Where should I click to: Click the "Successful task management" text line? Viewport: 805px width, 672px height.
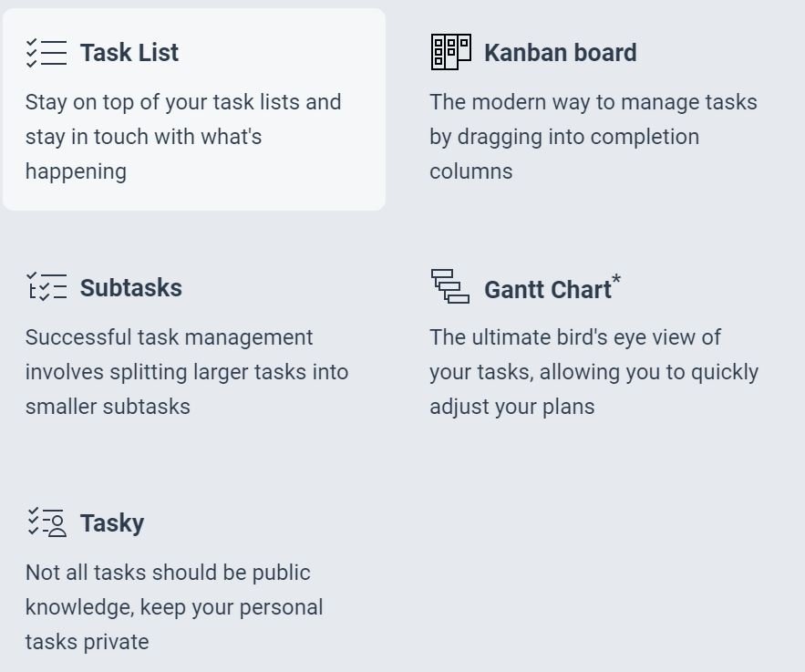(x=170, y=337)
